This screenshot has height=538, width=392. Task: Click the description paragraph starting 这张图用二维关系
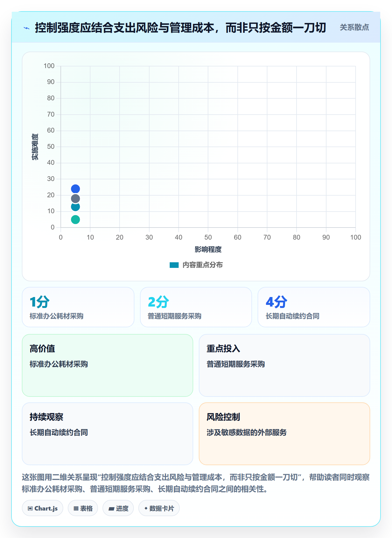(x=196, y=483)
